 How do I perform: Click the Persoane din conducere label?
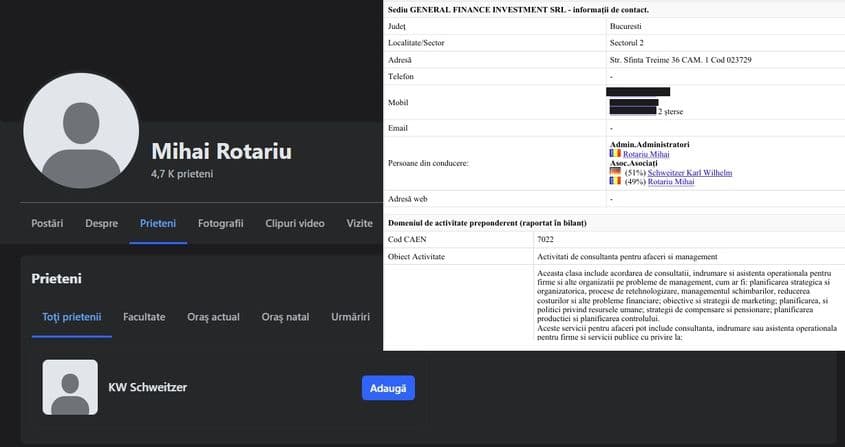click(x=428, y=163)
